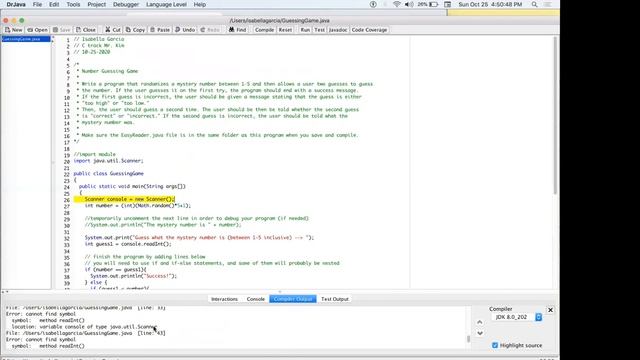Open the Notification Center list icon

pos(548,4)
